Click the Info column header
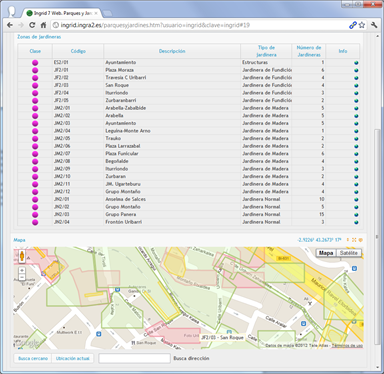 coord(343,51)
